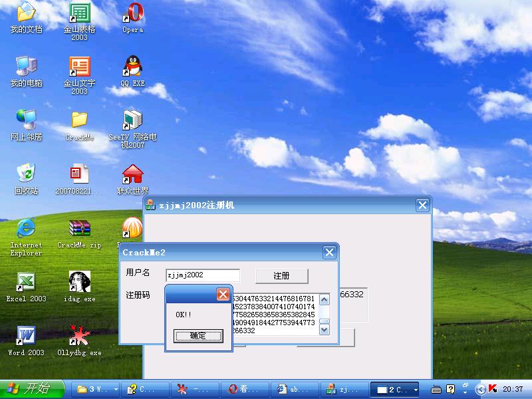Click inside the 注册码 text area numbers
The height and width of the screenshot is (399, 532).
click(275, 315)
